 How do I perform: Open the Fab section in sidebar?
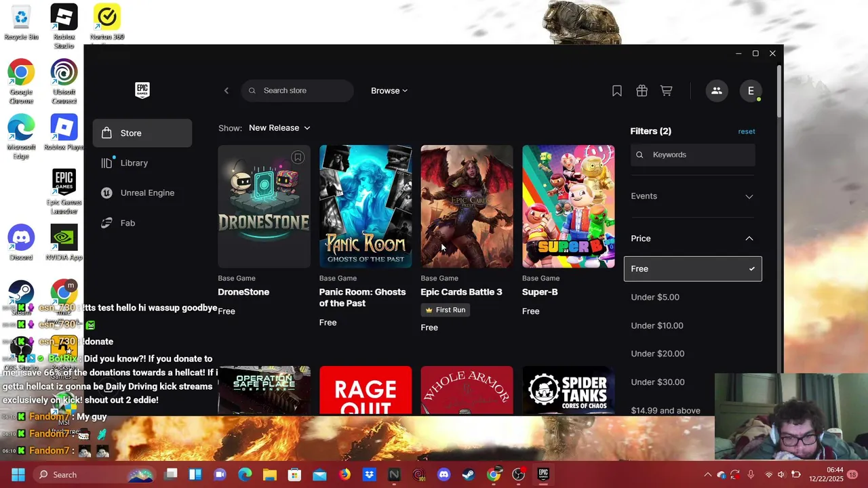(142, 222)
